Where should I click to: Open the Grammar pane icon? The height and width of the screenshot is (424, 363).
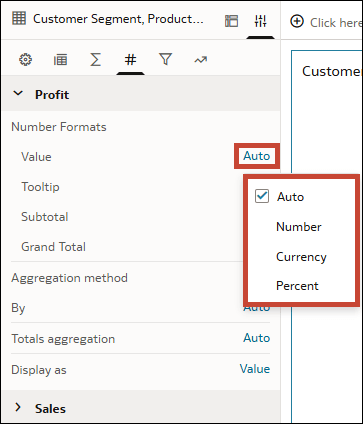(x=231, y=21)
